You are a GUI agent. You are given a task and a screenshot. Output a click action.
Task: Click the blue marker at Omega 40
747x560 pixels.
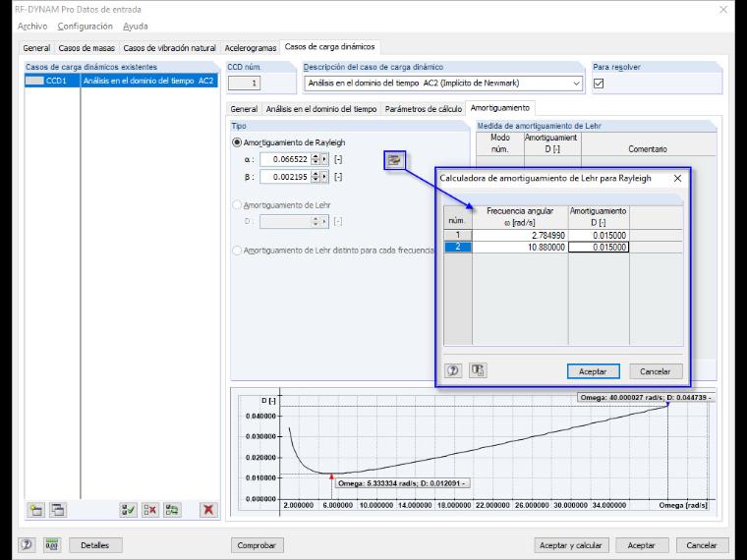(x=668, y=404)
